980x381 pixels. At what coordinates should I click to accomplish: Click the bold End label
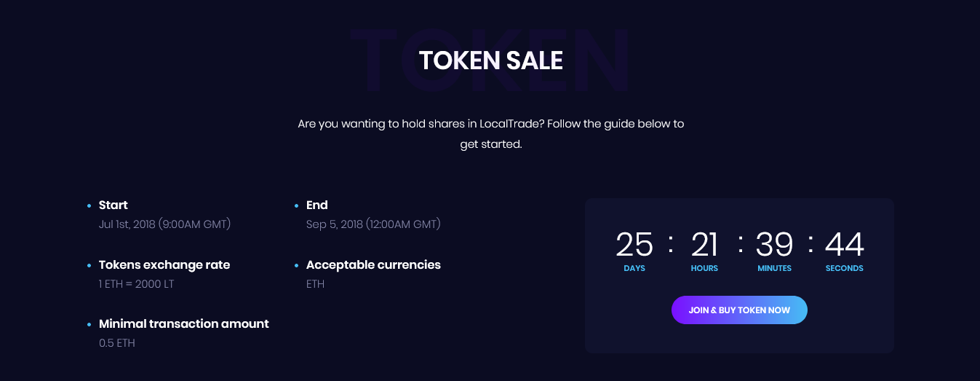(317, 205)
